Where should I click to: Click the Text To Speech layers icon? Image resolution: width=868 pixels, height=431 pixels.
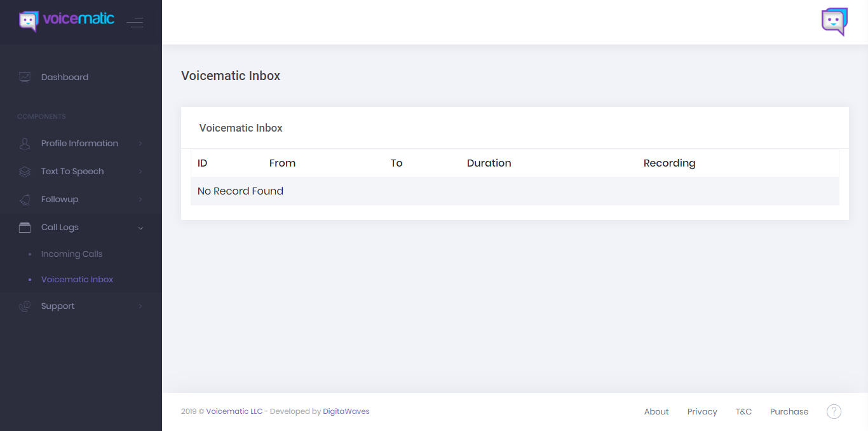(25, 172)
